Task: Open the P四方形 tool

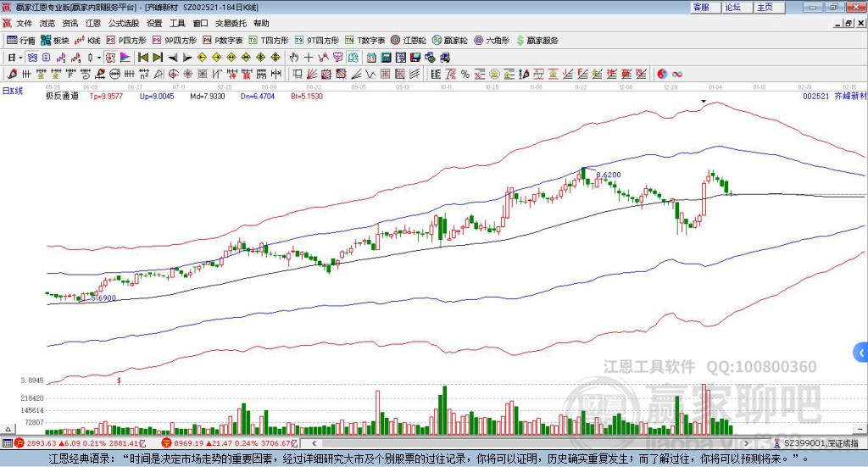Action: (x=126, y=41)
